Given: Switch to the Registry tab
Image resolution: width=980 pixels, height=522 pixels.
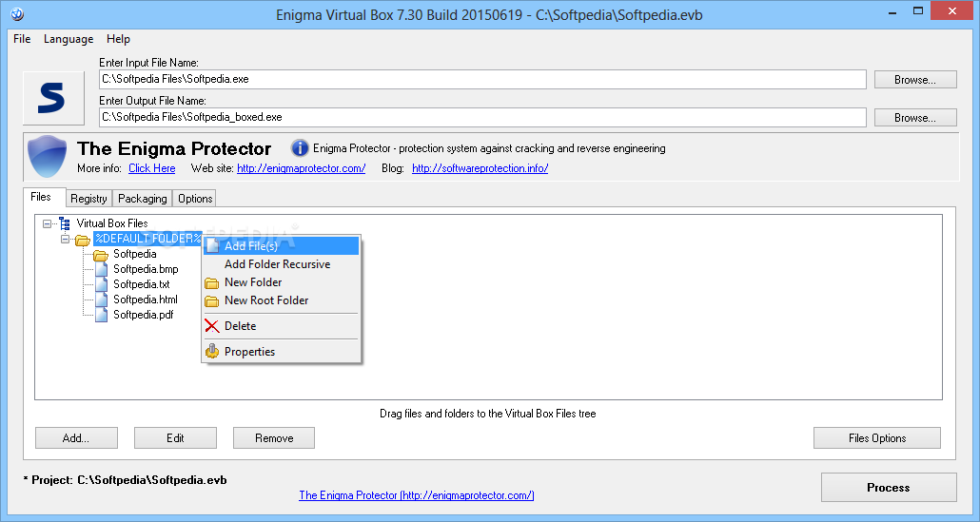Looking at the screenshot, I should [88, 198].
